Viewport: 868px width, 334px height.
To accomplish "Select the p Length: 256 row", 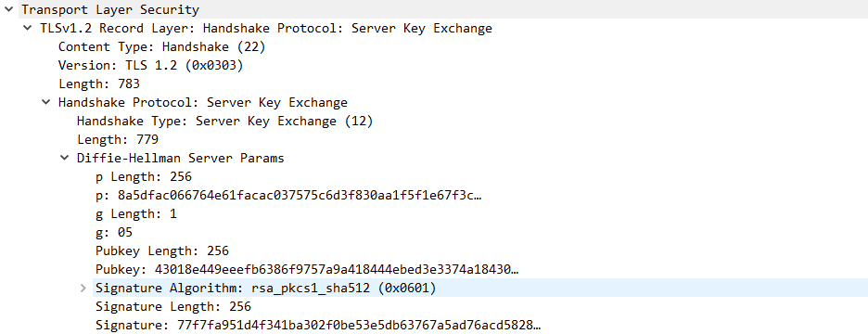I will (144, 176).
